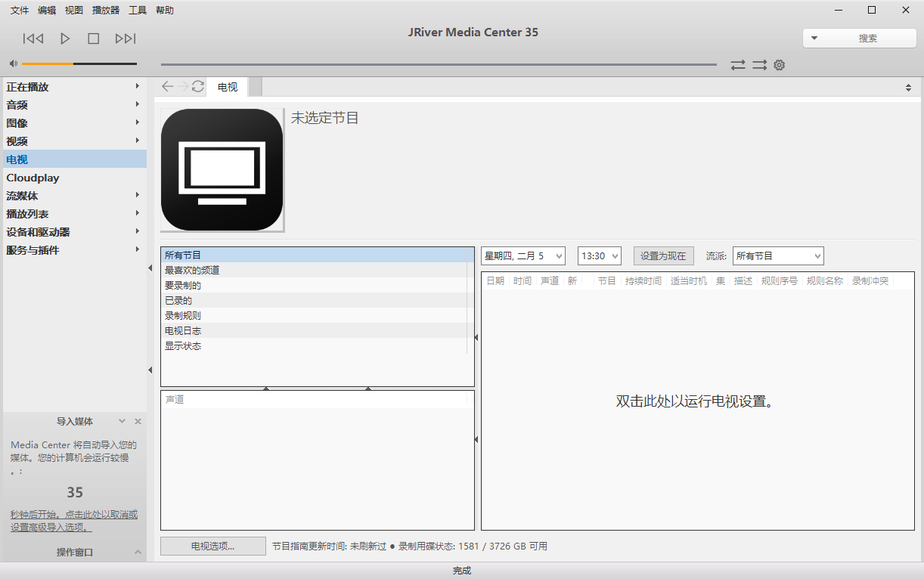Open the date dropdown showing 星期四, 二月 5

point(523,255)
